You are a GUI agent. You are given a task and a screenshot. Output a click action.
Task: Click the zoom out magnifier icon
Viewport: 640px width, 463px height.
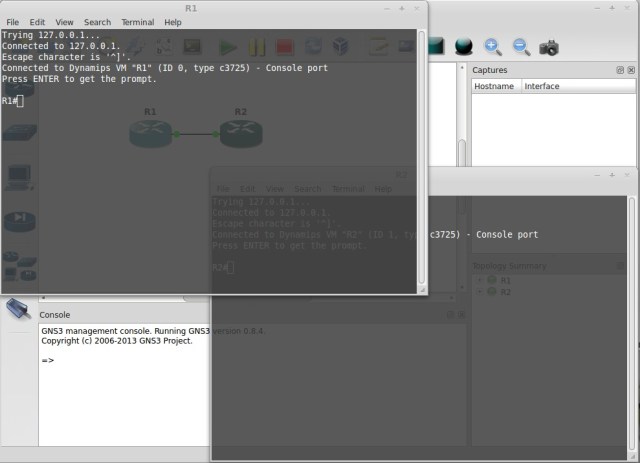pyautogui.click(x=521, y=46)
